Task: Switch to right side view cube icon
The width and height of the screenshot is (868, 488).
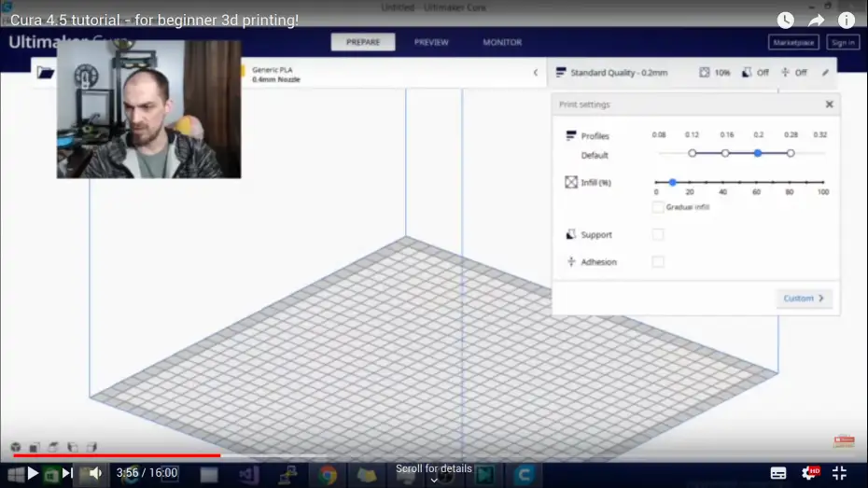Action: 91,447
